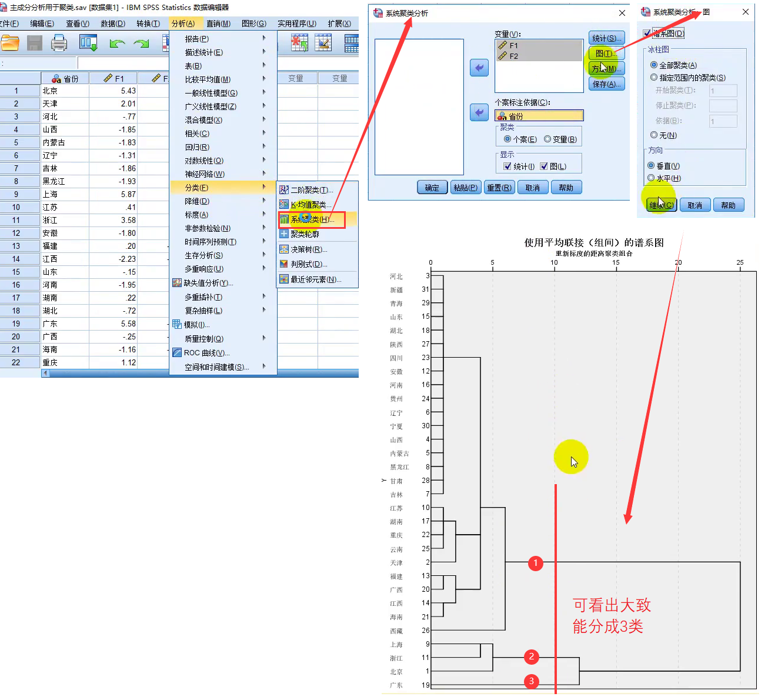
Task: Click the 个案标注依据 省份 field
Action: click(x=539, y=116)
